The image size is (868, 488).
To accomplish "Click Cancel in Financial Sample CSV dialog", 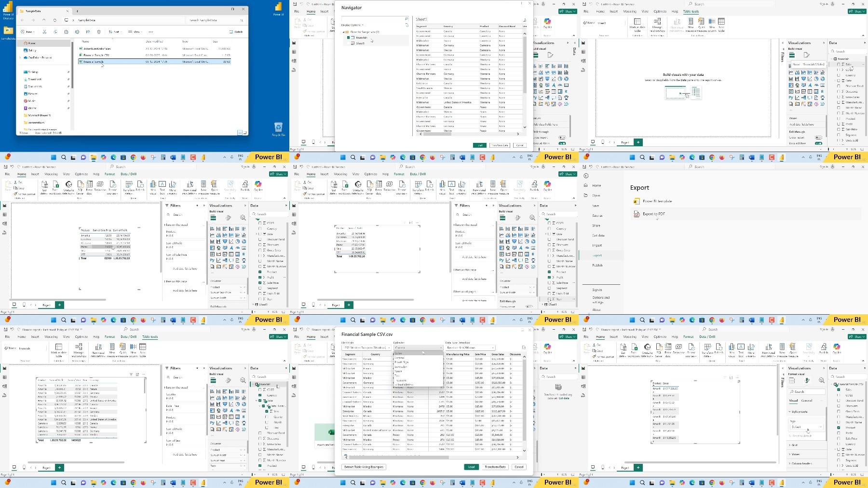I will [x=519, y=467].
